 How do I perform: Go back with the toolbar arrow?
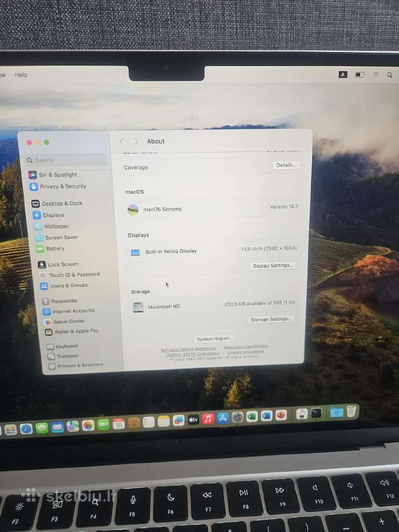pos(121,141)
